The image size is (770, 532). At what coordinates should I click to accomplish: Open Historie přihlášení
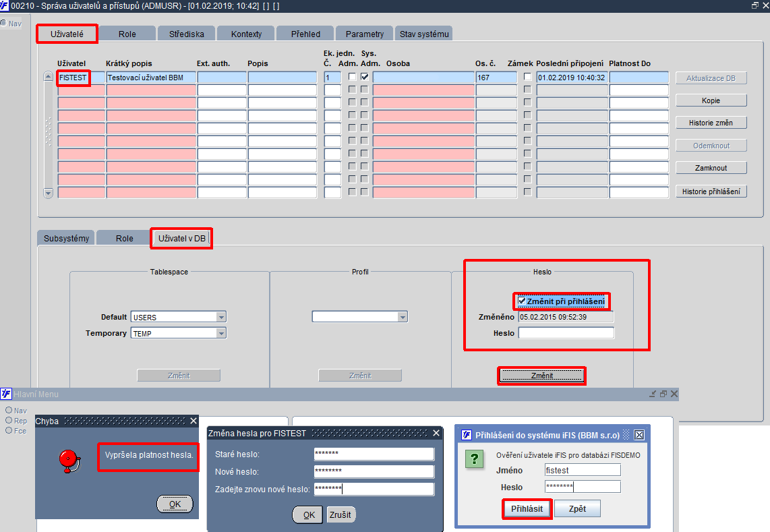pos(711,191)
